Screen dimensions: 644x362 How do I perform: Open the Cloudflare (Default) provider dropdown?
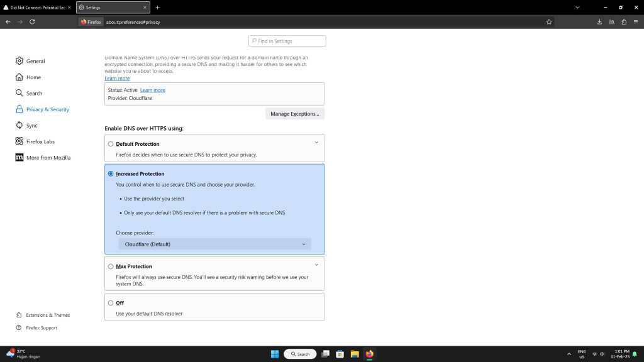(214, 244)
